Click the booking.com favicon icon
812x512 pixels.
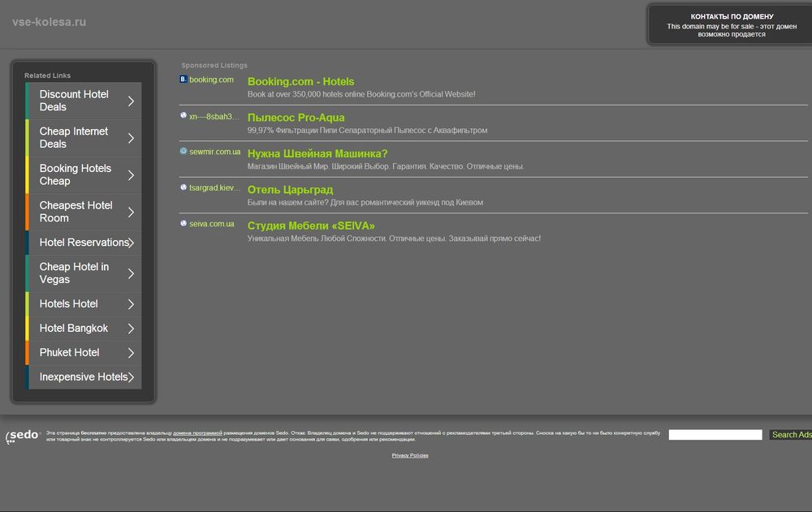pyautogui.click(x=184, y=80)
